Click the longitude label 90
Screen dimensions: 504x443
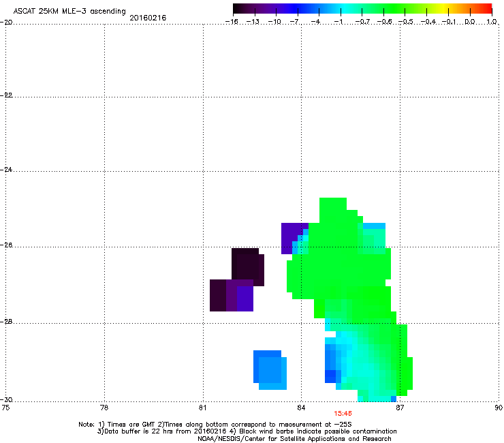(x=499, y=408)
